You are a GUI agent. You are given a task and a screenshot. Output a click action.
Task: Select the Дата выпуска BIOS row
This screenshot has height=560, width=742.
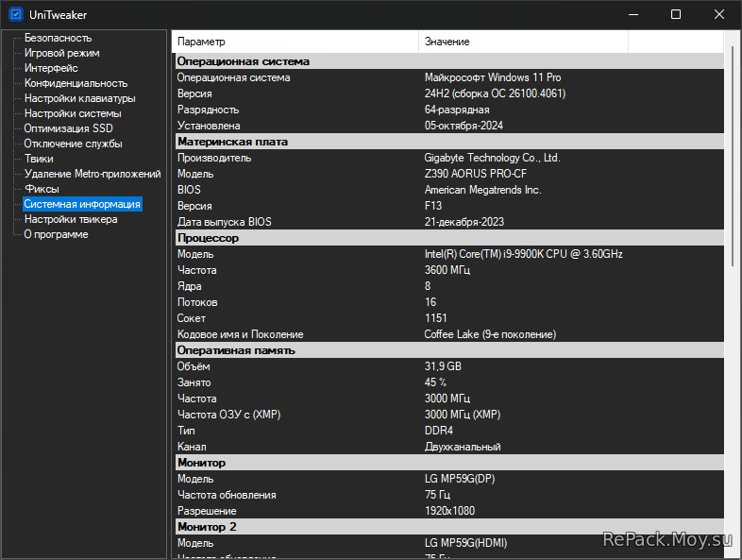coord(447,222)
